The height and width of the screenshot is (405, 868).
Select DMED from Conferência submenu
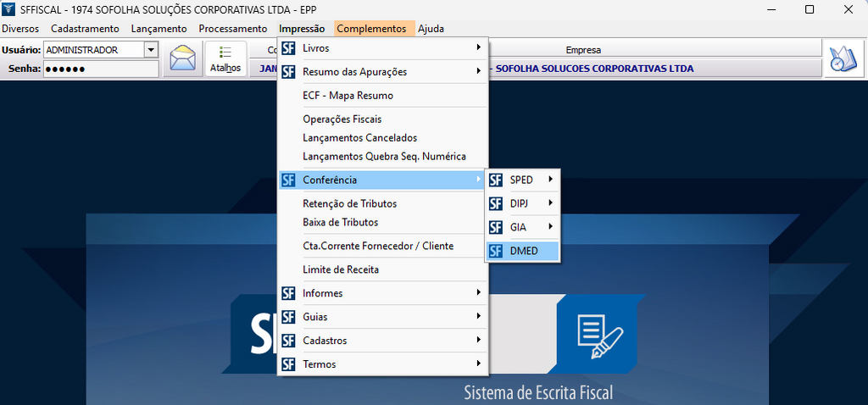(524, 251)
